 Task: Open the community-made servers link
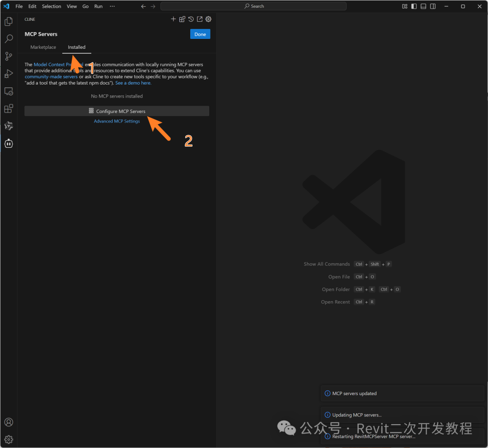[x=51, y=76]
